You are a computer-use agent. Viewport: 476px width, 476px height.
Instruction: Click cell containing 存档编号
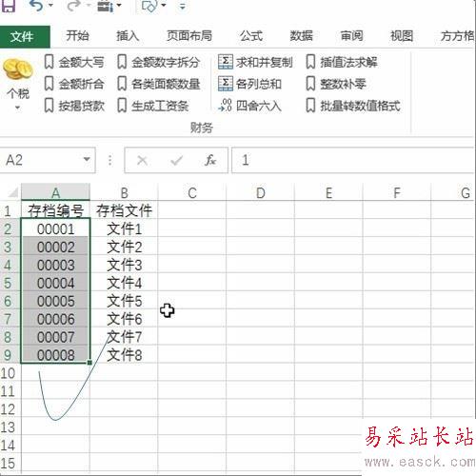coord(55,210)
